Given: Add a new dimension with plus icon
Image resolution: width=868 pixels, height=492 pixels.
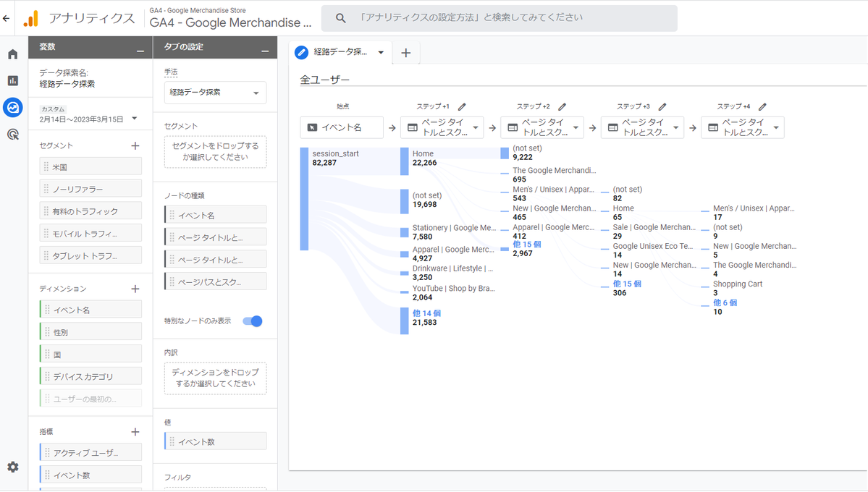Looking at the screenshot, I should pos(135,289).
